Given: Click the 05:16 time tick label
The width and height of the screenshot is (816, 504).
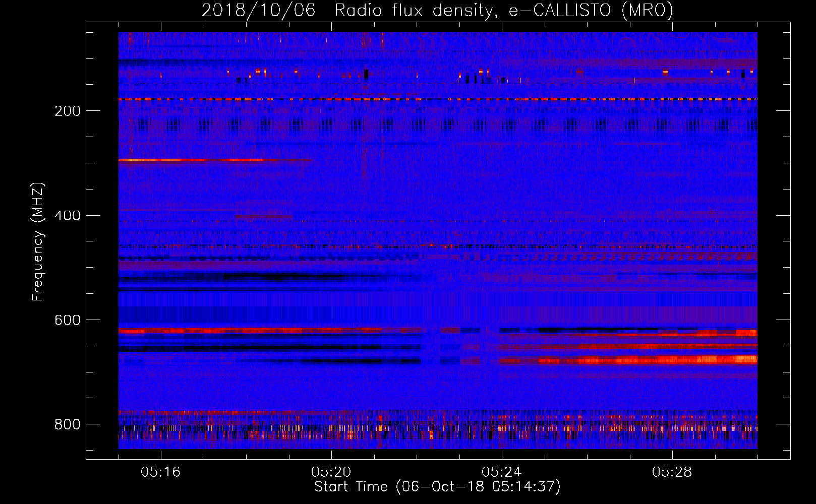Looking at the screenshot, I should (x=160, y=472).
